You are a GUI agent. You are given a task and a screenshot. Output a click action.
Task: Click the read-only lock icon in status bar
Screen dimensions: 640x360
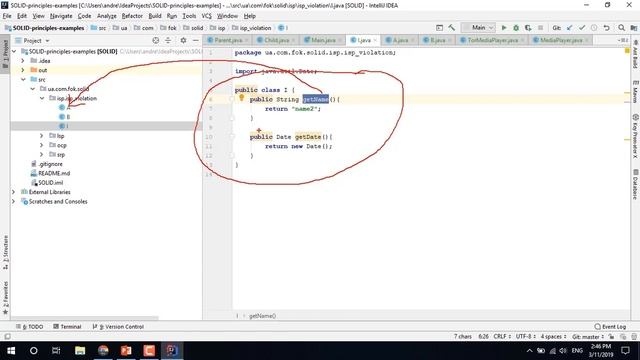pyautogui.click(x=611, y=337)
